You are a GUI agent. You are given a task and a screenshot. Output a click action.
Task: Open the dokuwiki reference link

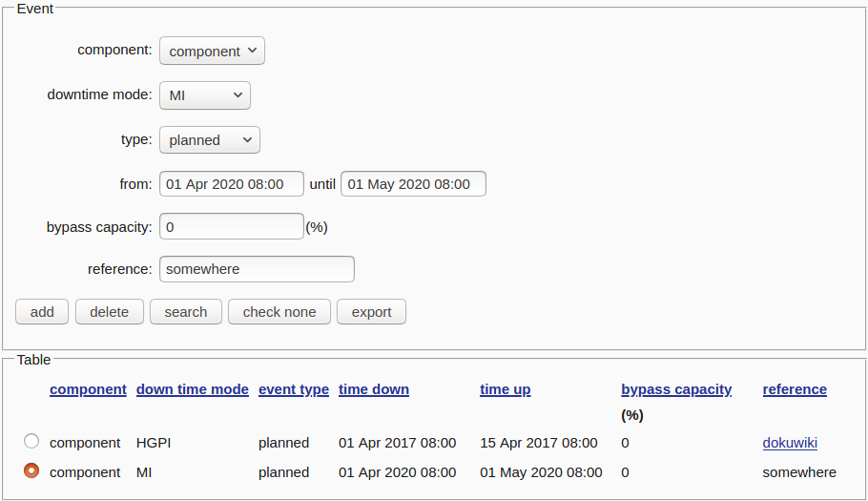tap(790, 443)
